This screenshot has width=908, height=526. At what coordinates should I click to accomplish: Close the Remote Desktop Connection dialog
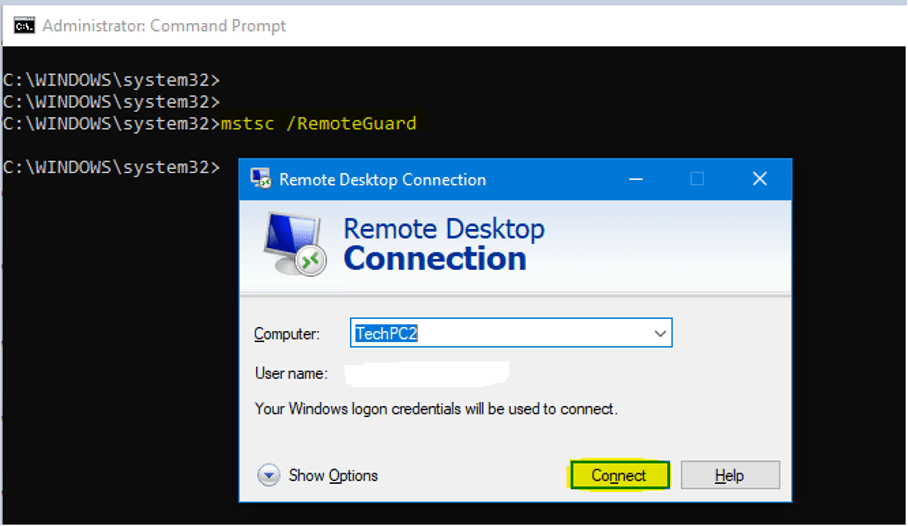[759, 180]
